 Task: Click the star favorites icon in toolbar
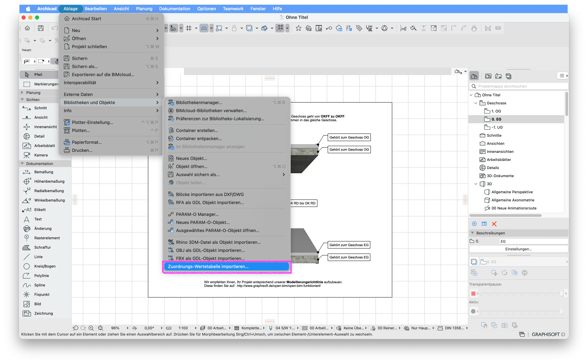298,28
